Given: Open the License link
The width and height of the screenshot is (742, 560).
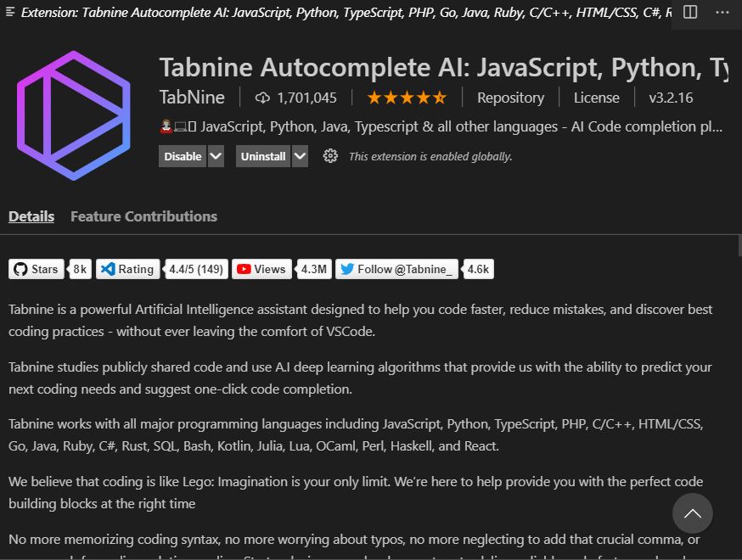Looking at the screenshot, I should (x=596, y=98).
